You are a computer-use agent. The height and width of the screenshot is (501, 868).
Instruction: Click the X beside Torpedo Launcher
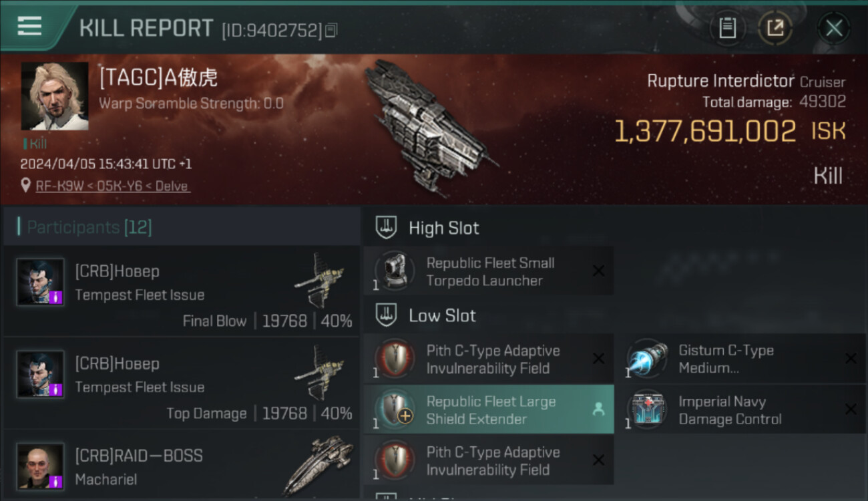coord(599,271)
